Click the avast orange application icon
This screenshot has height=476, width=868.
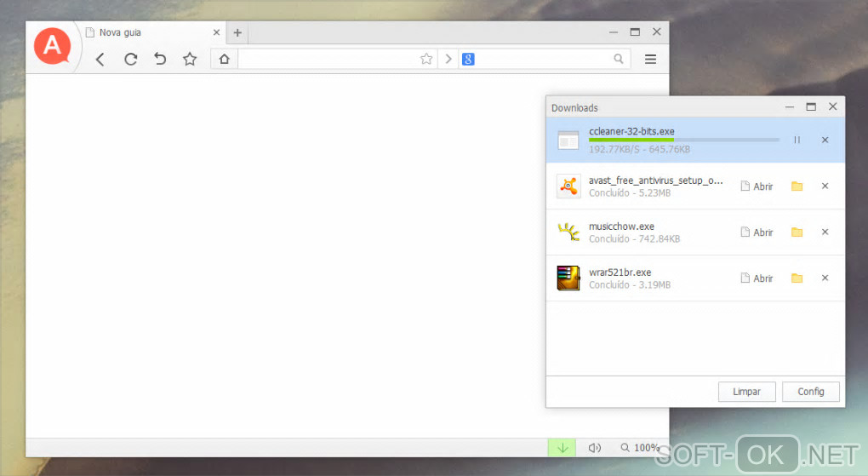(568, 186)
